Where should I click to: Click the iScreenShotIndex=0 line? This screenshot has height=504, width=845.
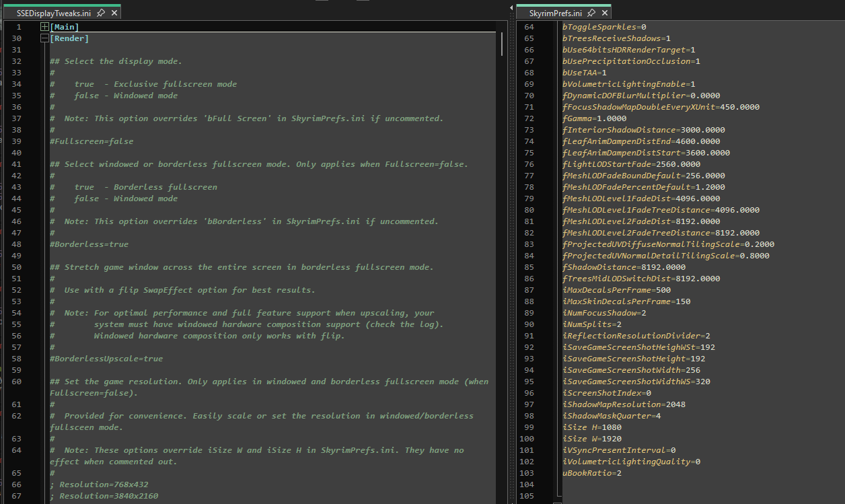tap(607, 393)
